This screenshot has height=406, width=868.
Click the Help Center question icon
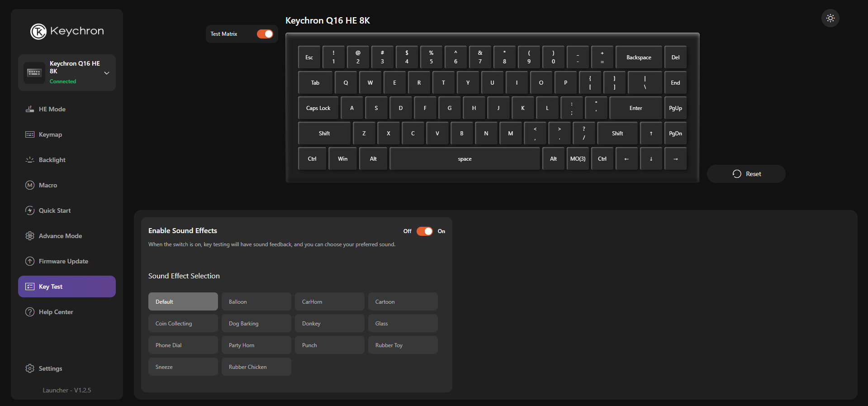[x=30, y=312]
